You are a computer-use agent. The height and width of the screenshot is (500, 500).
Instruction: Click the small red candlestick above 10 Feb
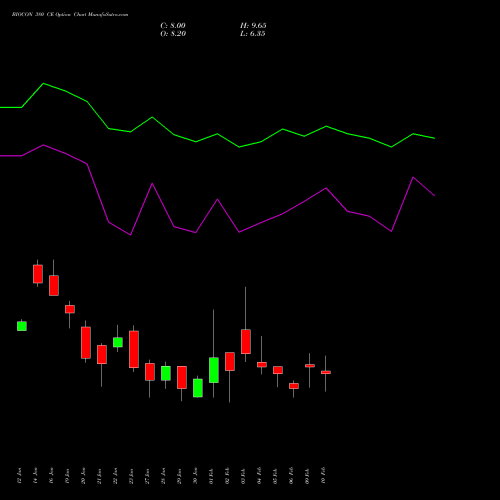326,372
